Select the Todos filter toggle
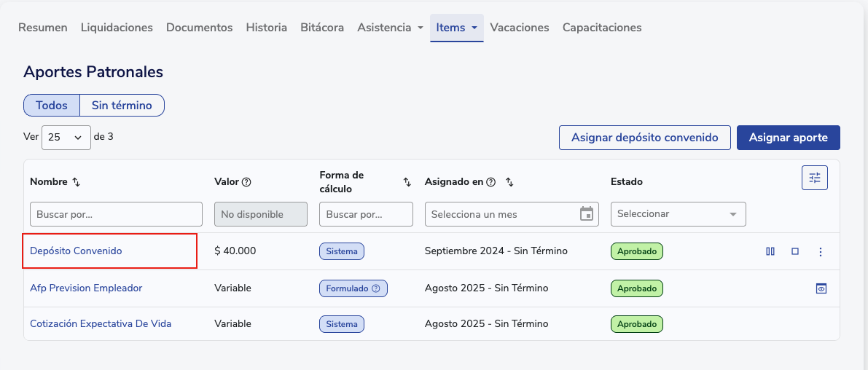 pyautogui.click(x=52, y=106)
